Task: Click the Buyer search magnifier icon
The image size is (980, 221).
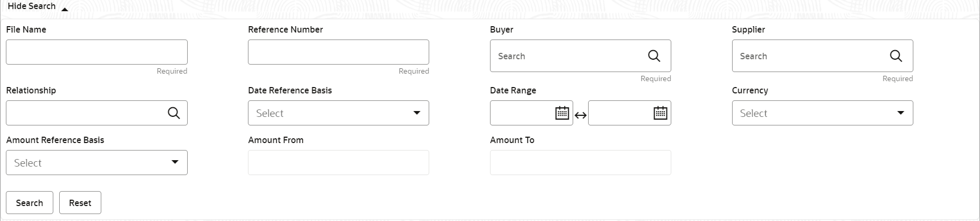Action: (654, 56)
